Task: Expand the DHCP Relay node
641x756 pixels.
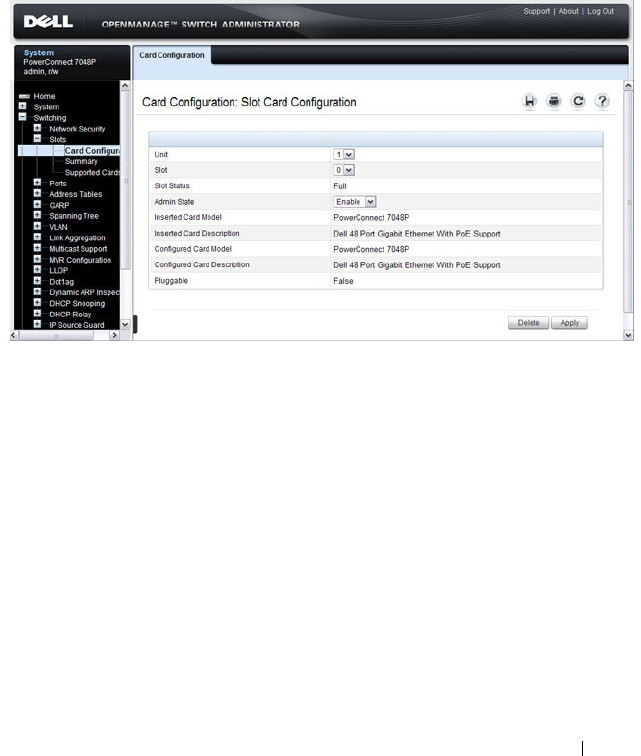Action: click(x=37, y=314)
